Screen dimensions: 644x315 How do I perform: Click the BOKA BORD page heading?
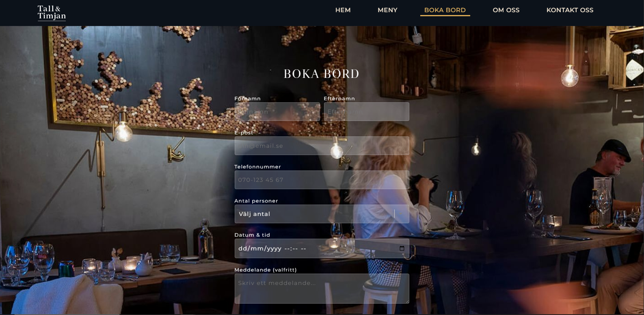tap(322, 74)
